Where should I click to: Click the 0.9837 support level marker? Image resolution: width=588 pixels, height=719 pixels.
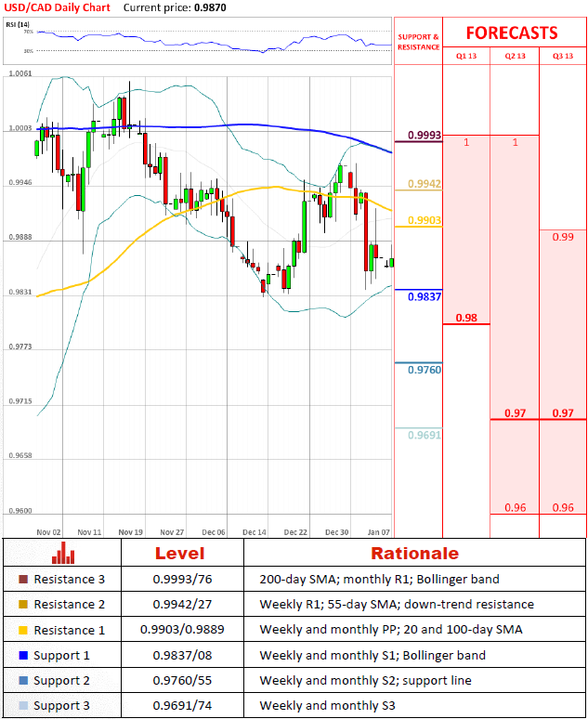pos(425,296)
